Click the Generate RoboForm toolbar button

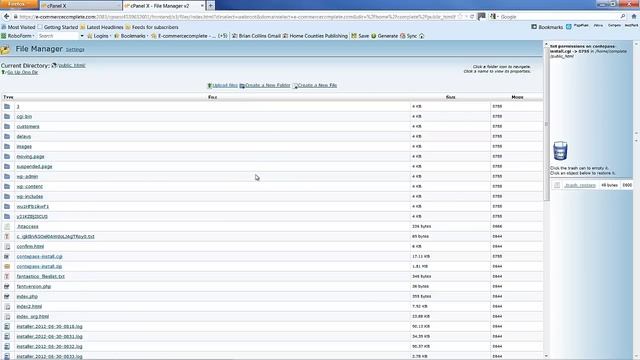click(x=384, y=36)
